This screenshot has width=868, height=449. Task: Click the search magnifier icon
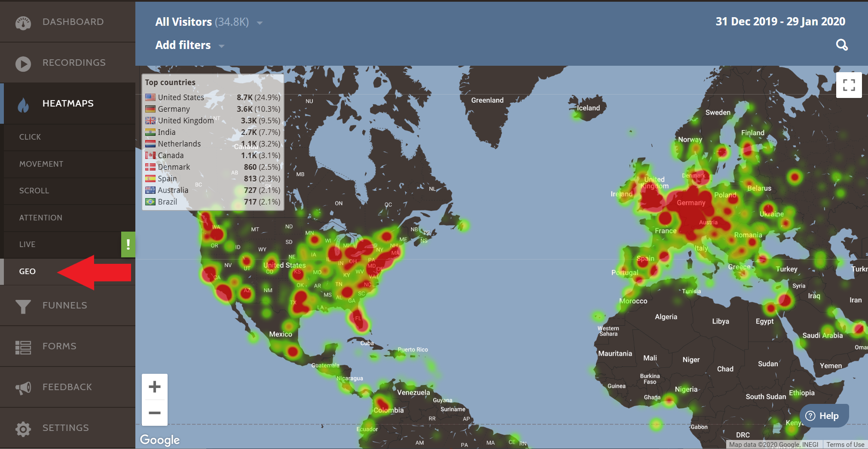842,45
